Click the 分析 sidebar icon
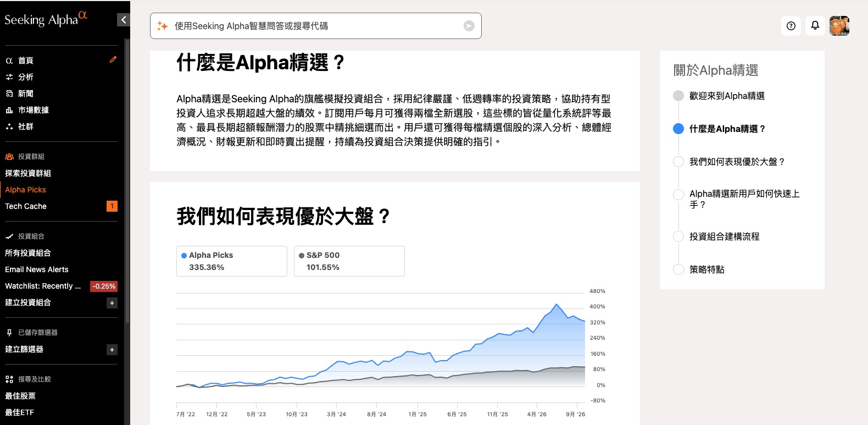 tap(9, 77)
